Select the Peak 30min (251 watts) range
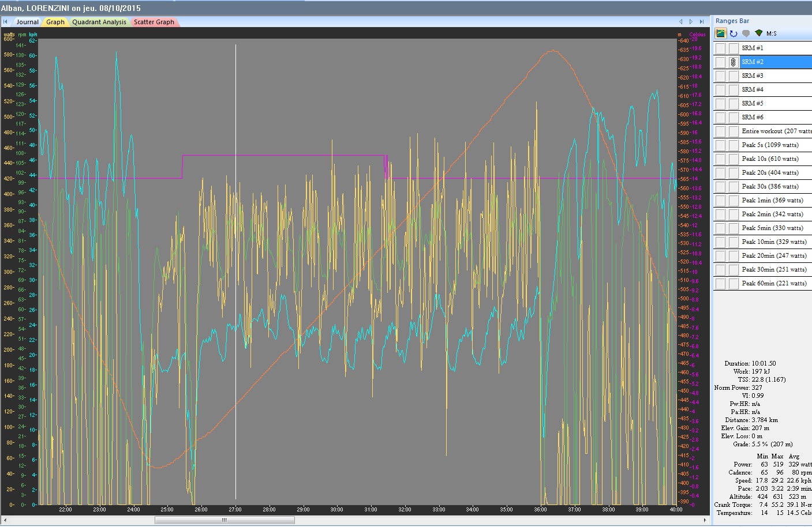 point(776,270)
